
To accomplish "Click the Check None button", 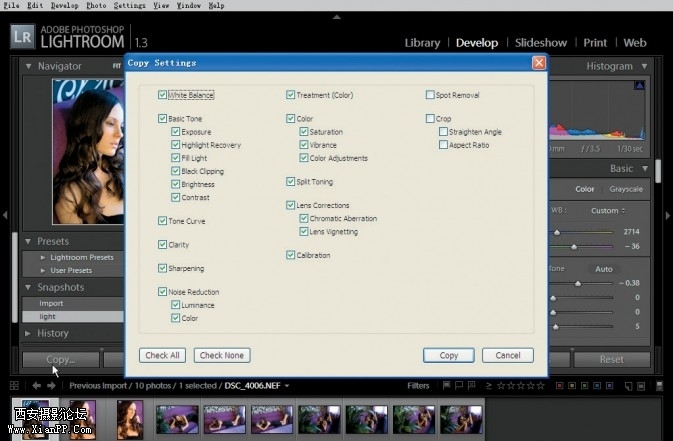I will [x=222, y=355].
